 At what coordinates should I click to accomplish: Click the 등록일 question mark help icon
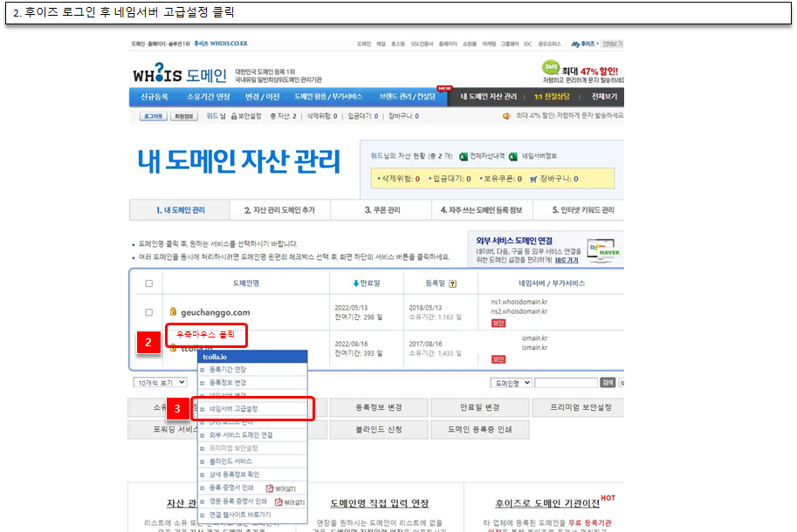tap(452, 283)
